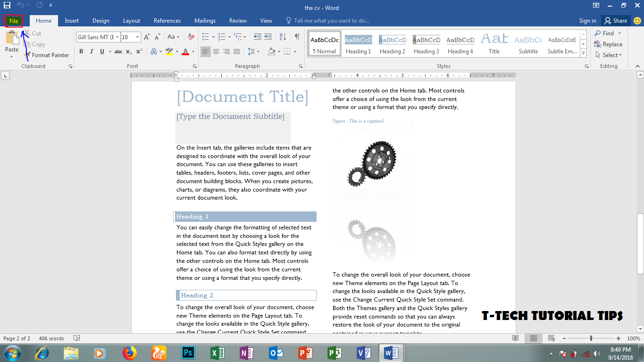This screenshot has height=362, width=644.
Task: Click zoom out minus button
Action: [564, 338]
